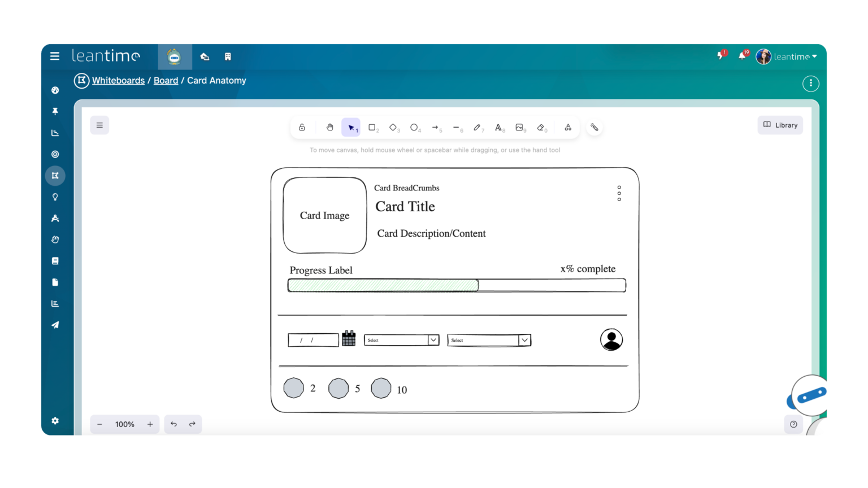The width and height of the screenshot is (868, 488).
Task: Open the Library panel
Action: (780, 125)
